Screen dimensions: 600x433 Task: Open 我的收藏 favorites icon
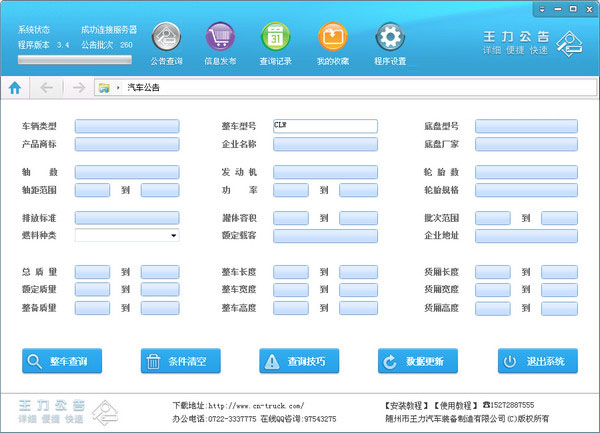point(332,39)
